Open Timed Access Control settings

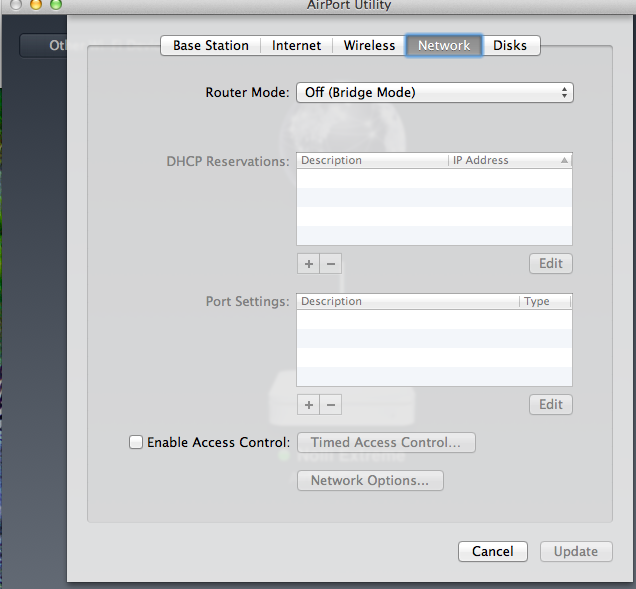[386, 442]
